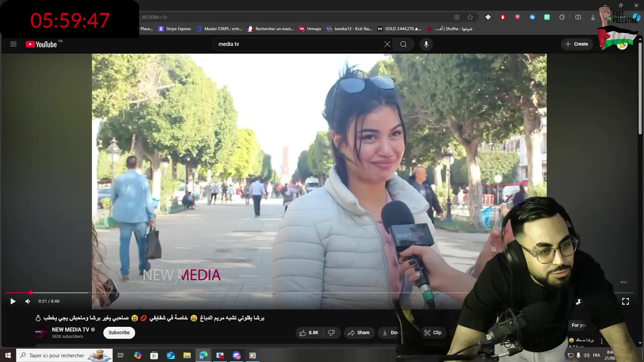Open the bamba13 Kick bookmark
Image resolution: width=644 pixels, height=362 pixels.
349,29
